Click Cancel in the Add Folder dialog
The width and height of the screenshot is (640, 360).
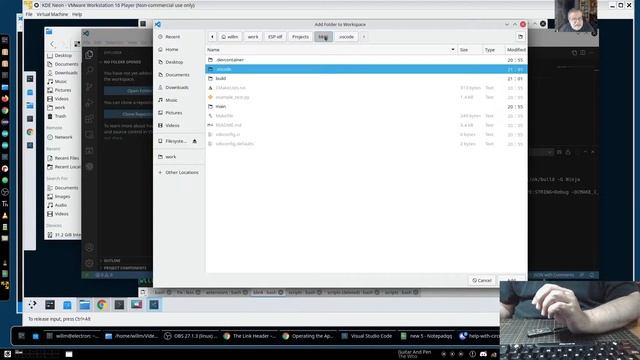(x=482, y=280)
